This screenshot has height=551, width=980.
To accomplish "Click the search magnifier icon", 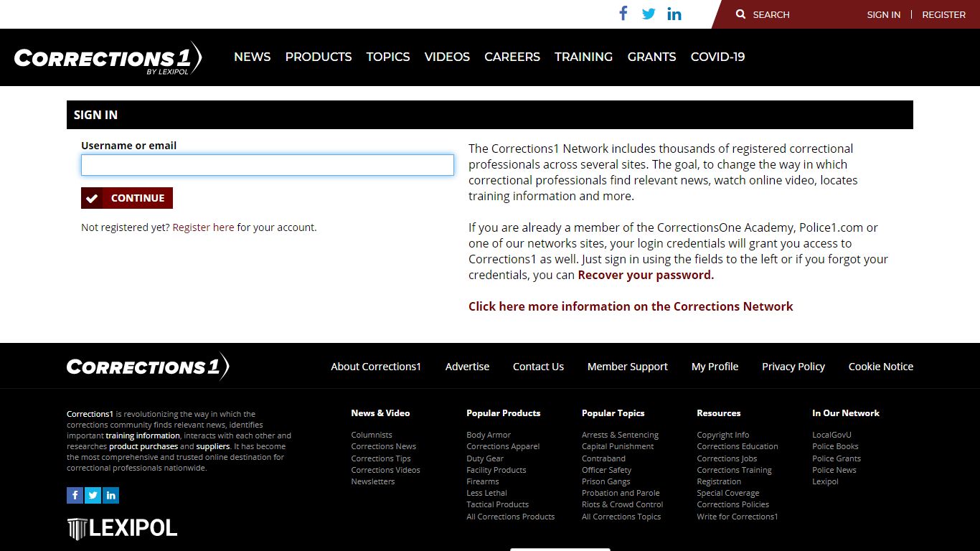I will 741,14.
